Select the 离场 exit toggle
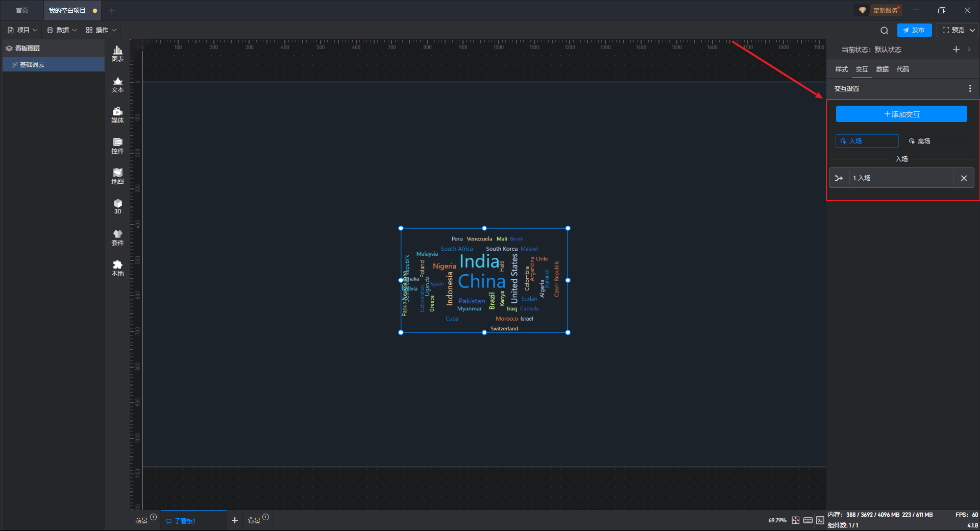This screenshot has height=531, width=980. click(920, 141)
